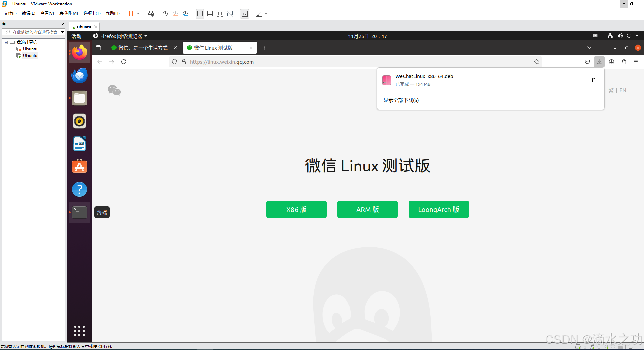Screen dimensions: 644x350
Task: Open the Firefox网络浏览器 app menu
Action: (120, 36)
